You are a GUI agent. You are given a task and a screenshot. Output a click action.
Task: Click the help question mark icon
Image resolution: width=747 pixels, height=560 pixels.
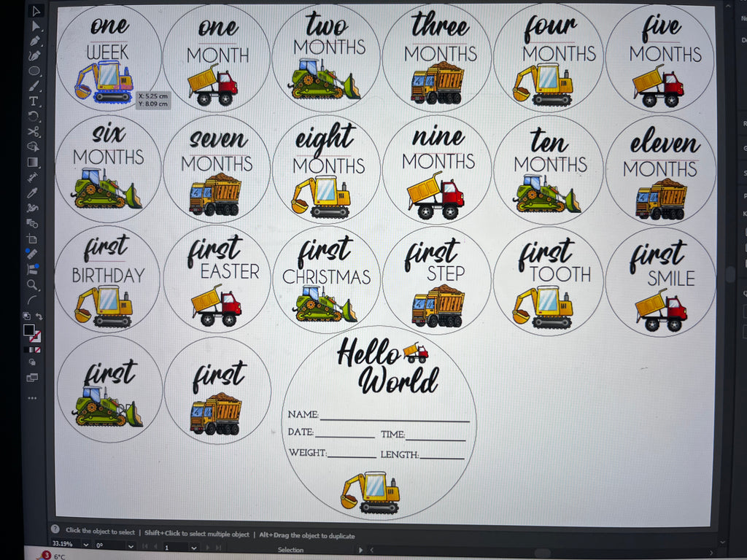pos(55,529)
